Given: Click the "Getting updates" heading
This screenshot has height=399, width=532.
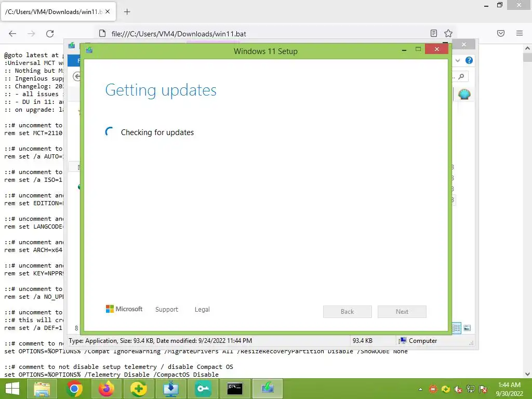Looking at the screenshot, I should click(x=161, y=90).
